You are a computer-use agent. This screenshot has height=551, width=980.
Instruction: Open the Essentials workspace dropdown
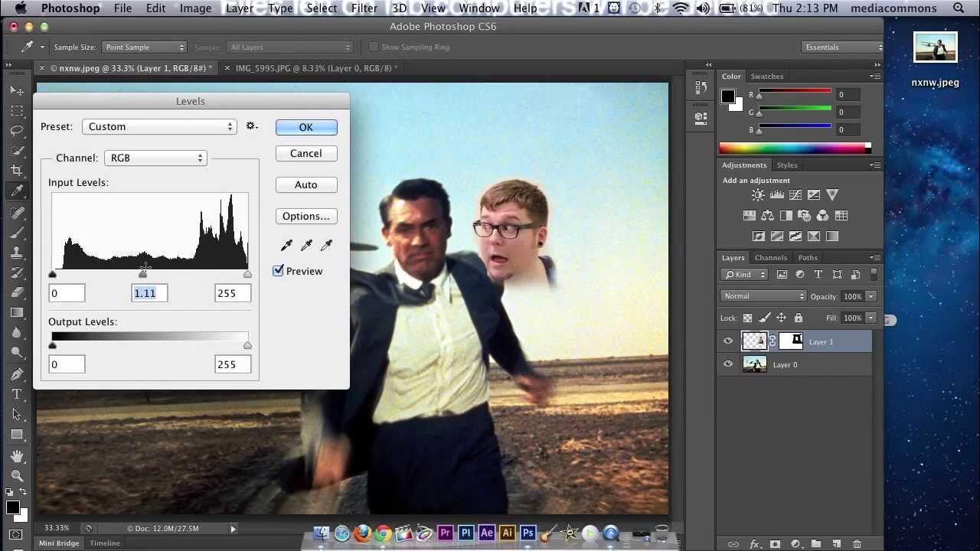click(842, 47)
